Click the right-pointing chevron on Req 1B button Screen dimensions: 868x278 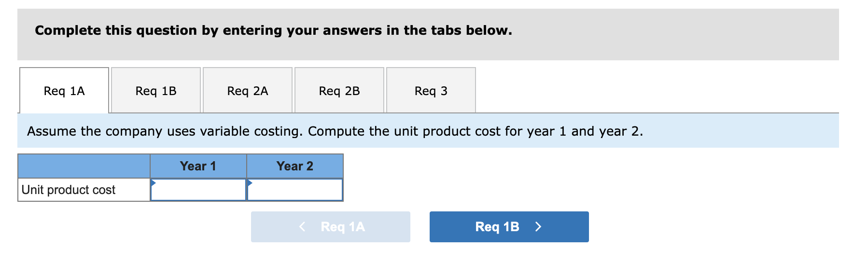(x=539, y=227)
